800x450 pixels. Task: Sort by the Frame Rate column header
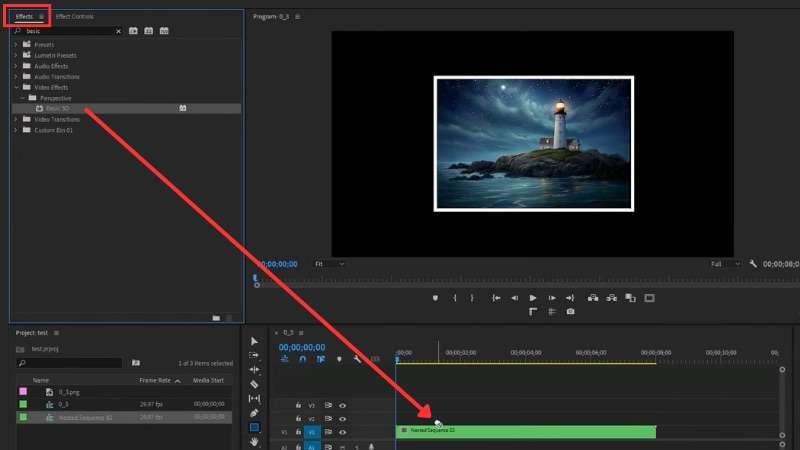click(x=155, y=380)
